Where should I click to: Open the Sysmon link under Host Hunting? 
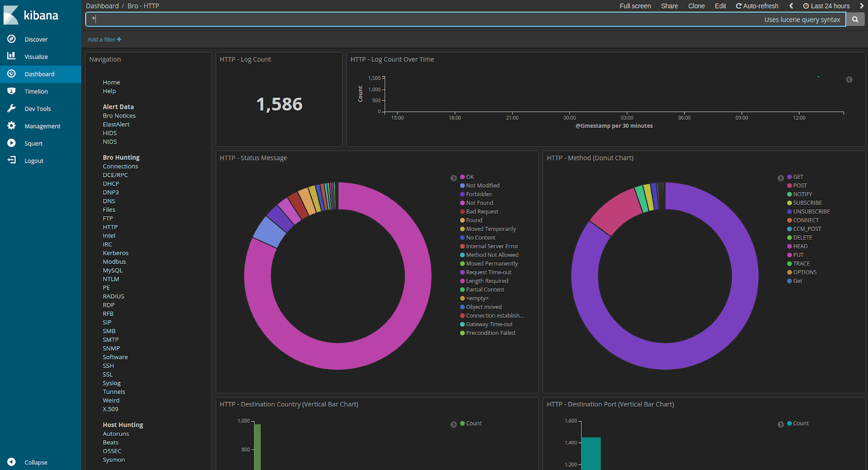pos(114,460)
